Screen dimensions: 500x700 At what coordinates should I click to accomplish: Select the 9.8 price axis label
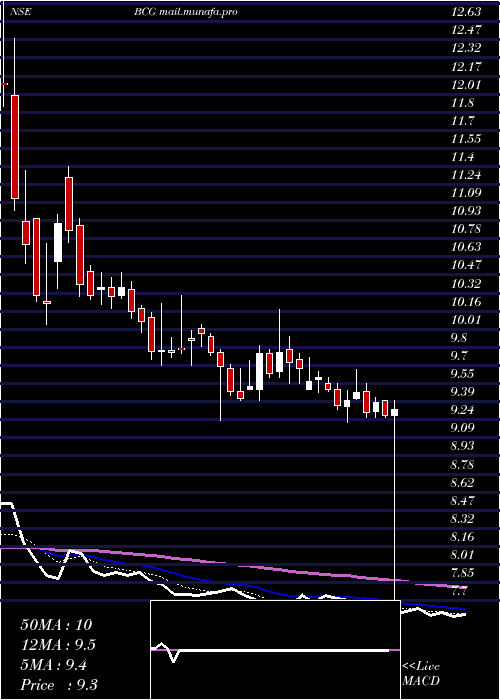[x=459, y=338]
